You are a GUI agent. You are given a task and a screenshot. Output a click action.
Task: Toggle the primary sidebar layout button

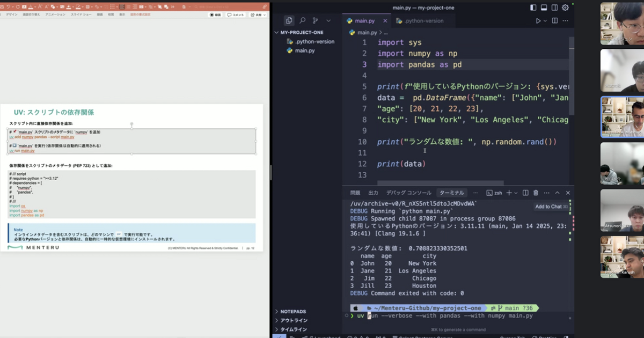pos(533,8)
